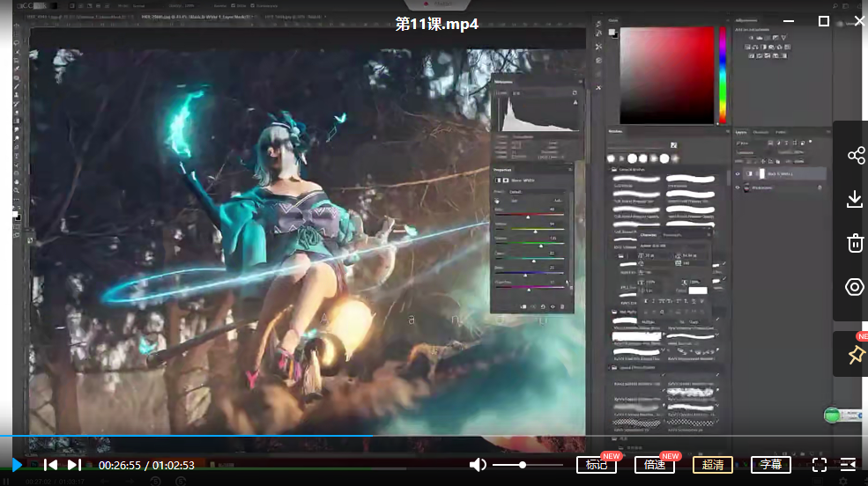Skip to the previous video
The width and height of the screenshot is (868, 486).
pyautogui.click(x=50, y=465)
